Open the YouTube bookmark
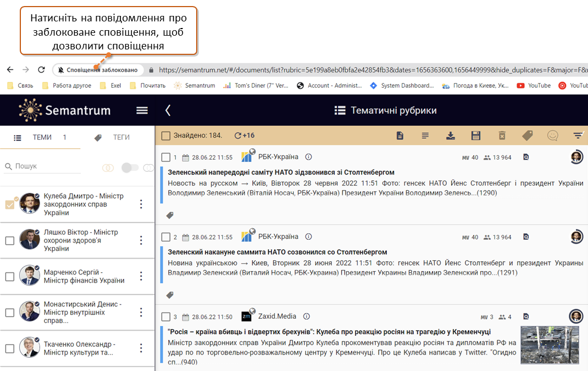 click(534, 86)
